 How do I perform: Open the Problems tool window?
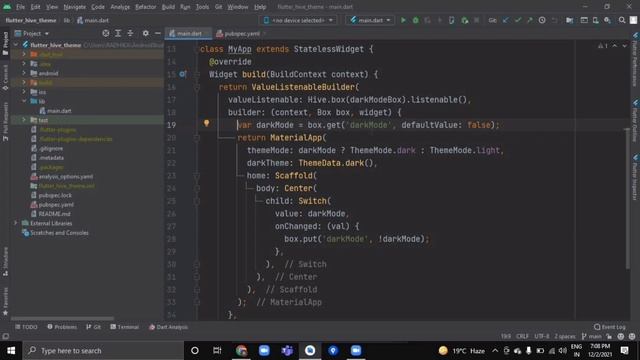click(62, 327)
